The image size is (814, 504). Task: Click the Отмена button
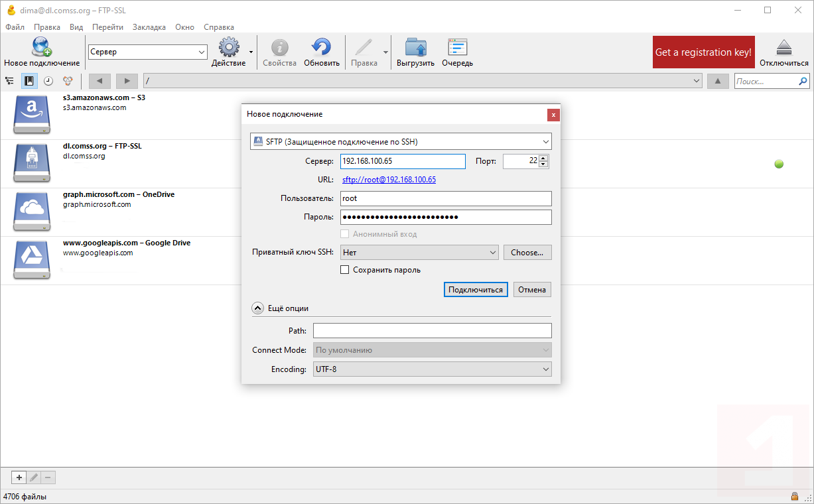[x=532, y=290]
